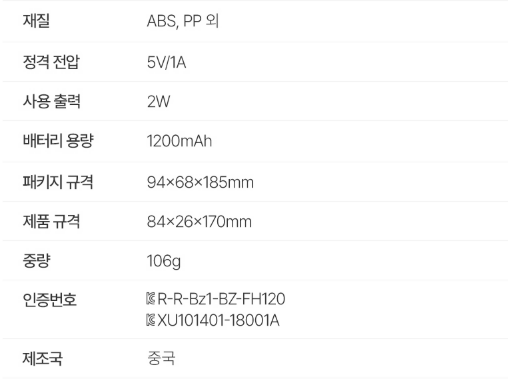This screenshot has height=381, width=508.
Task: Select the 중량 weight label
Action: coord(36,261)
